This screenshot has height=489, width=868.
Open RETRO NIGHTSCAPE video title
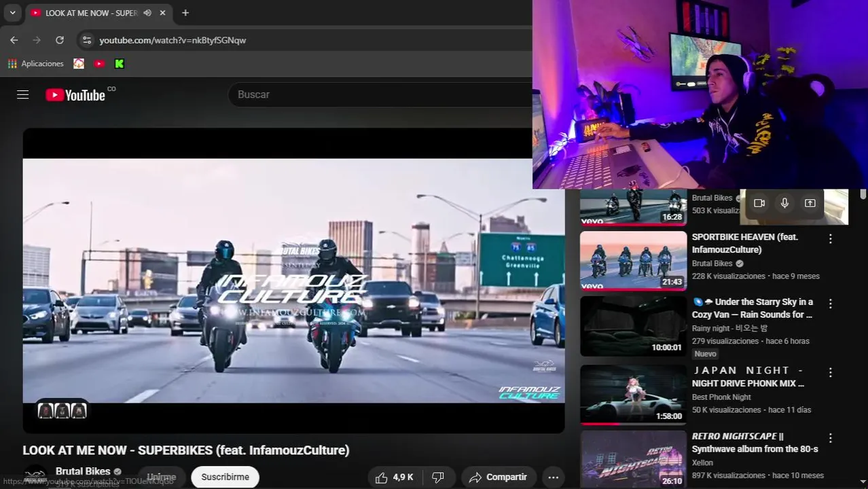tap(755, 443)
